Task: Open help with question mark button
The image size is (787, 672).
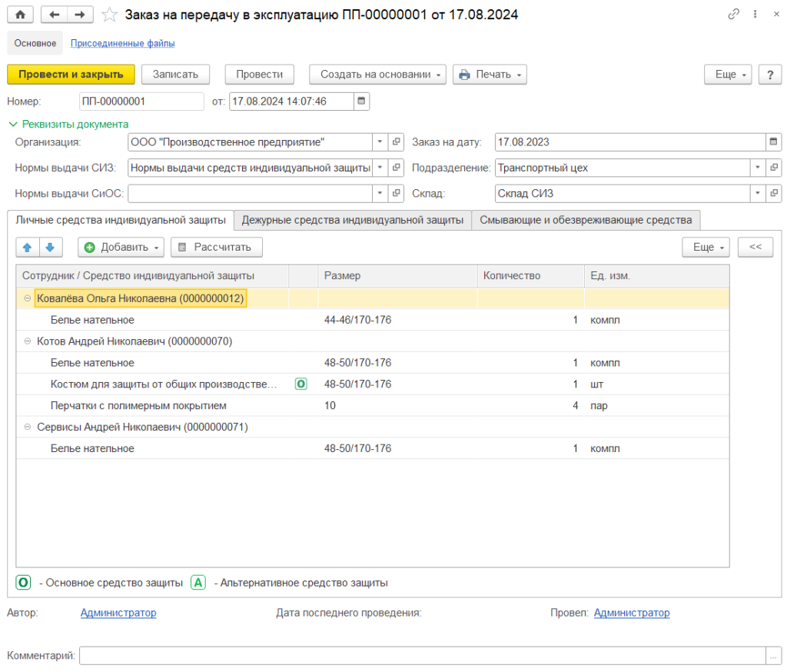Action: coord(769,74)
